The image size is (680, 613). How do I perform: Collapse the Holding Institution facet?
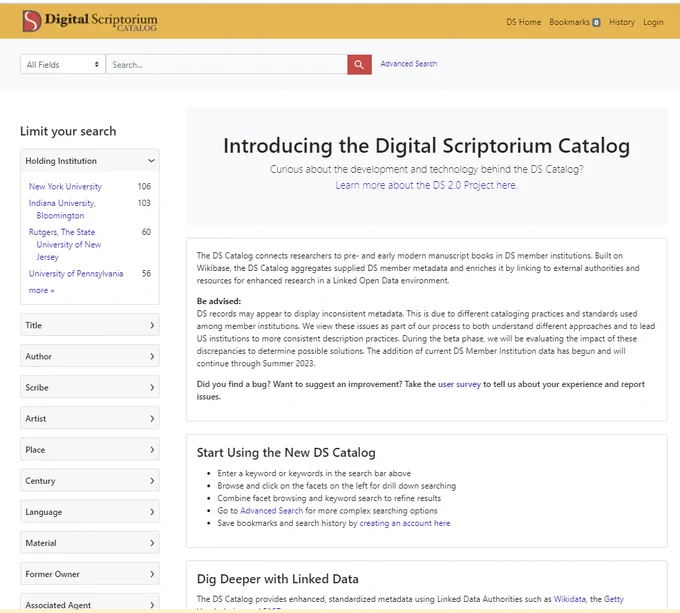coord(90,161)
